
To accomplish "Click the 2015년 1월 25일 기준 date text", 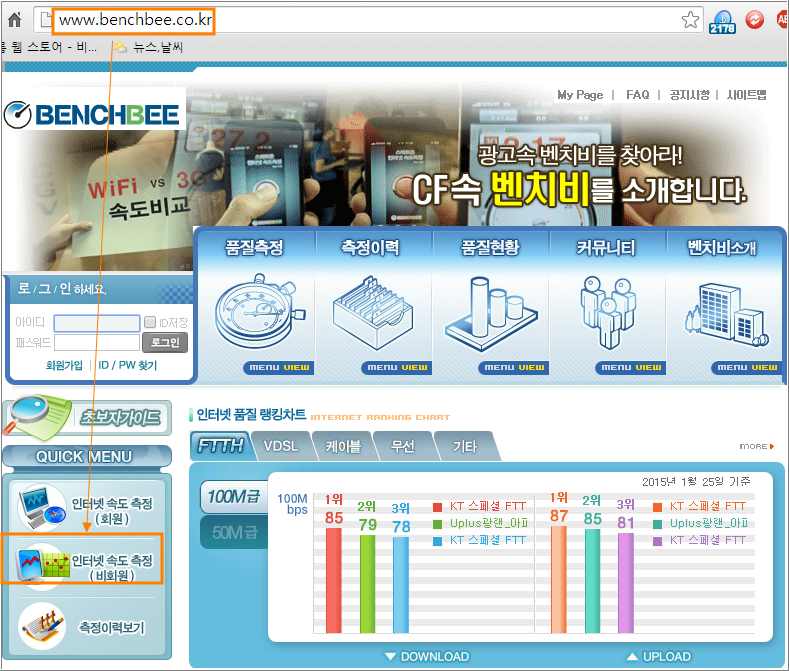I will pos(696,482).
